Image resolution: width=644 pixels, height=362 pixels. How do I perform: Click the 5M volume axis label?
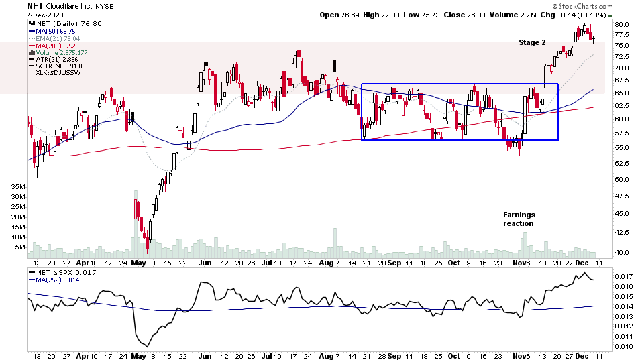[x=20, y=247]
